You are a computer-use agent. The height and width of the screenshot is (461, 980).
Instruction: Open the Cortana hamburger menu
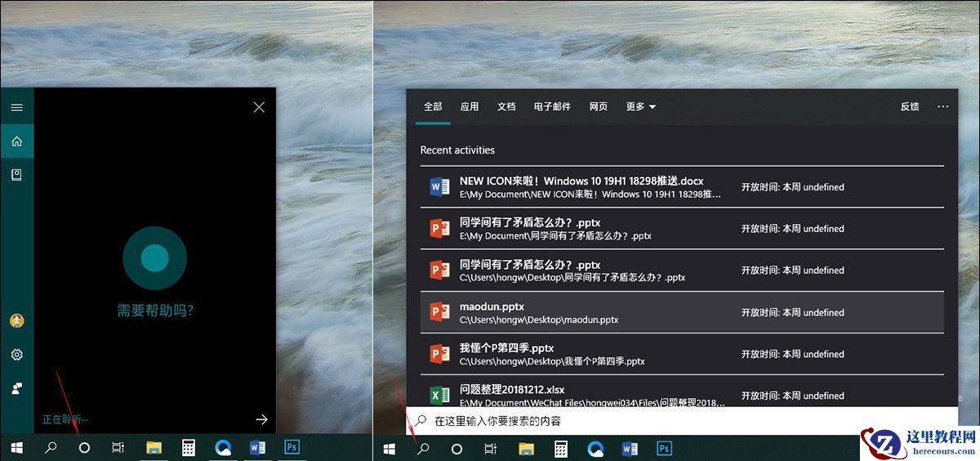(x=16, y=107)
